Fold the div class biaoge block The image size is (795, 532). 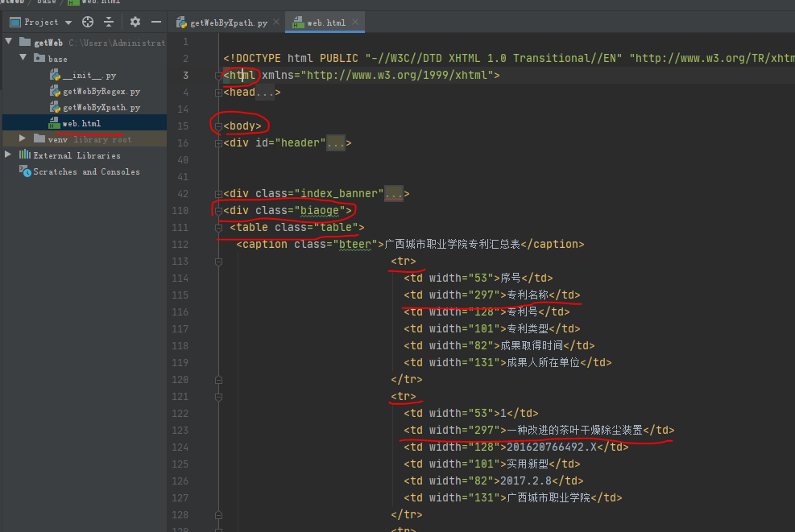(218, 211)
